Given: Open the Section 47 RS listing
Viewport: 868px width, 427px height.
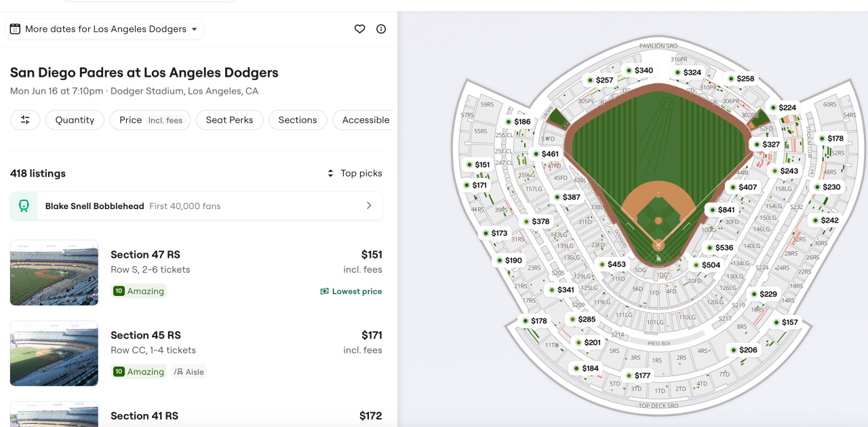Looking at the screenshot, I should 145,255.
